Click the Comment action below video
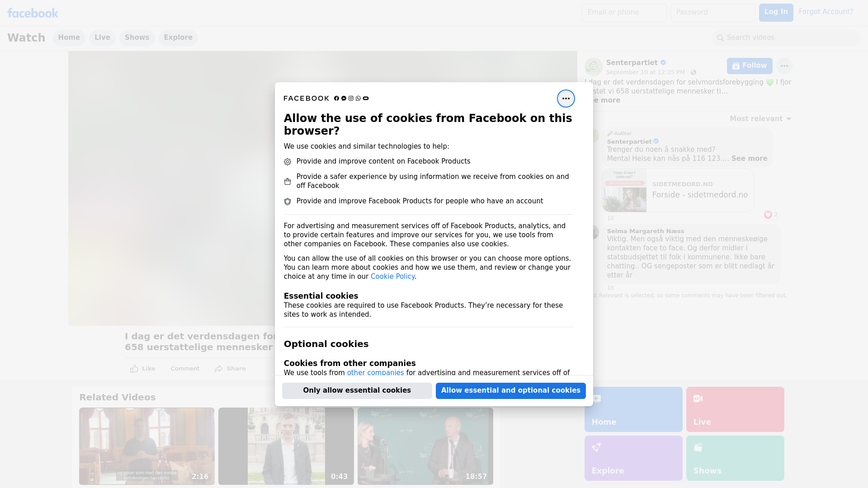This screenshot has height=488, width=868. [x=185, y=369]
